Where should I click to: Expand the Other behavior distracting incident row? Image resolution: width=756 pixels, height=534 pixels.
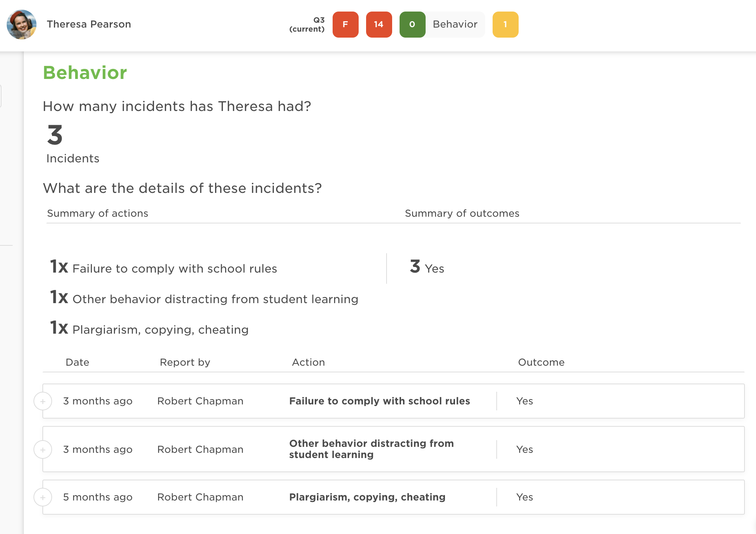(43, 450)
